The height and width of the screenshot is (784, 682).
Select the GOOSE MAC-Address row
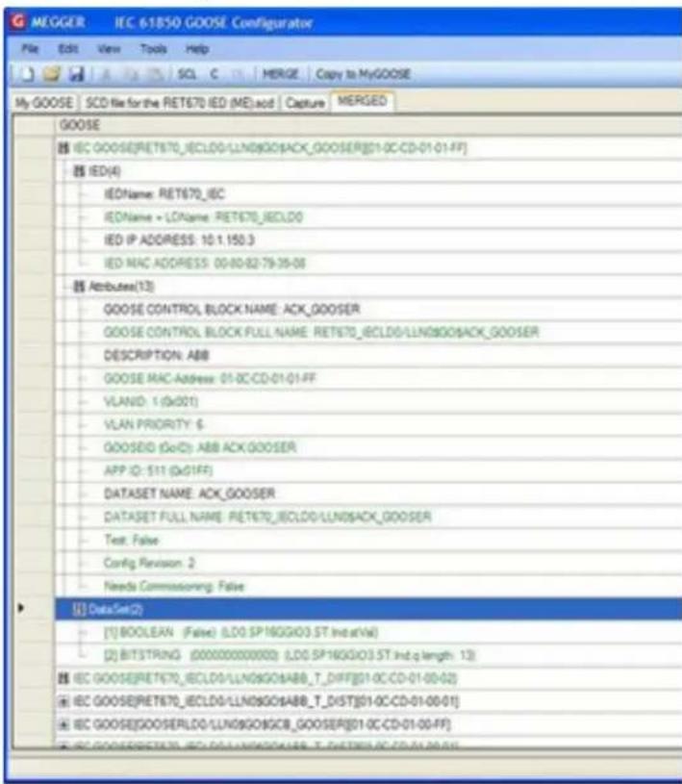(368, 378)
